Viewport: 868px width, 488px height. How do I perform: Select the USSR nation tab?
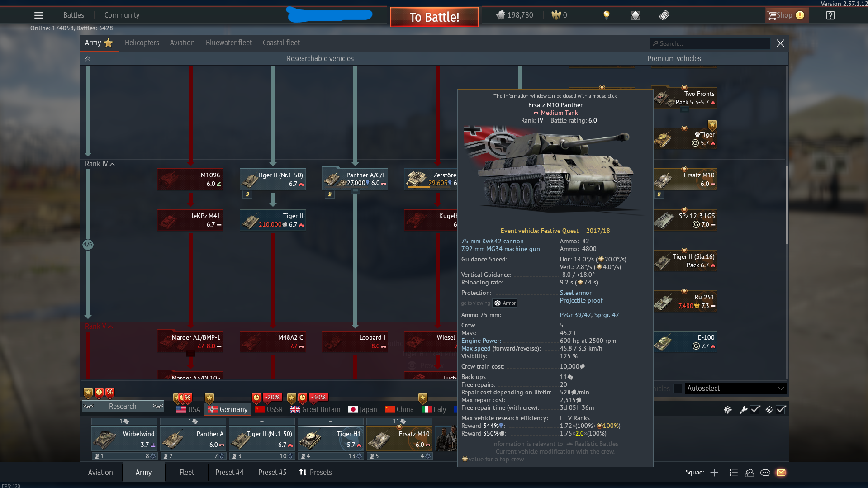269,410
